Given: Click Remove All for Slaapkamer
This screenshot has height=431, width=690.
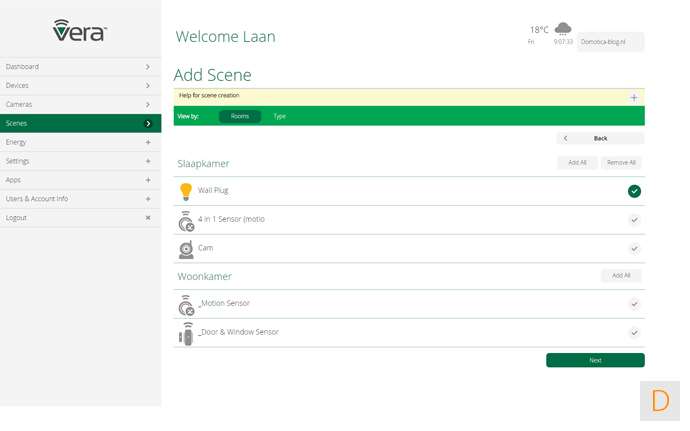Looking at the screenshot, I should pos(621,162).
